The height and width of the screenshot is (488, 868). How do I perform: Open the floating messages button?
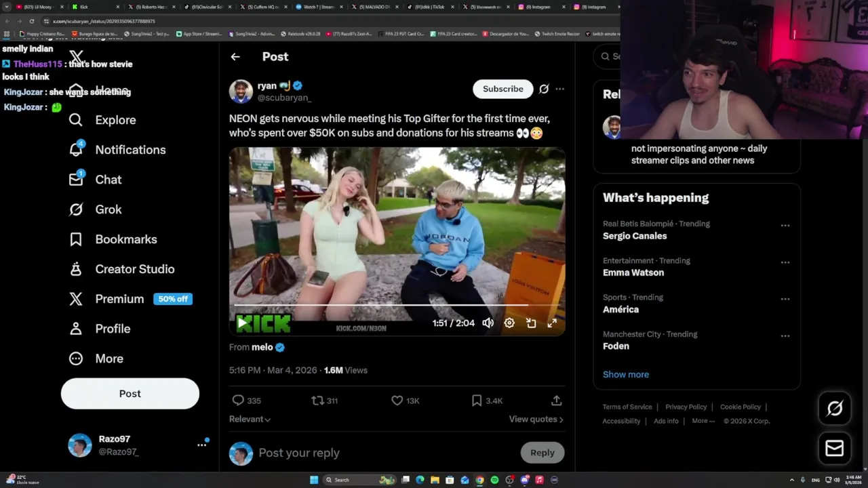[835, 449]
